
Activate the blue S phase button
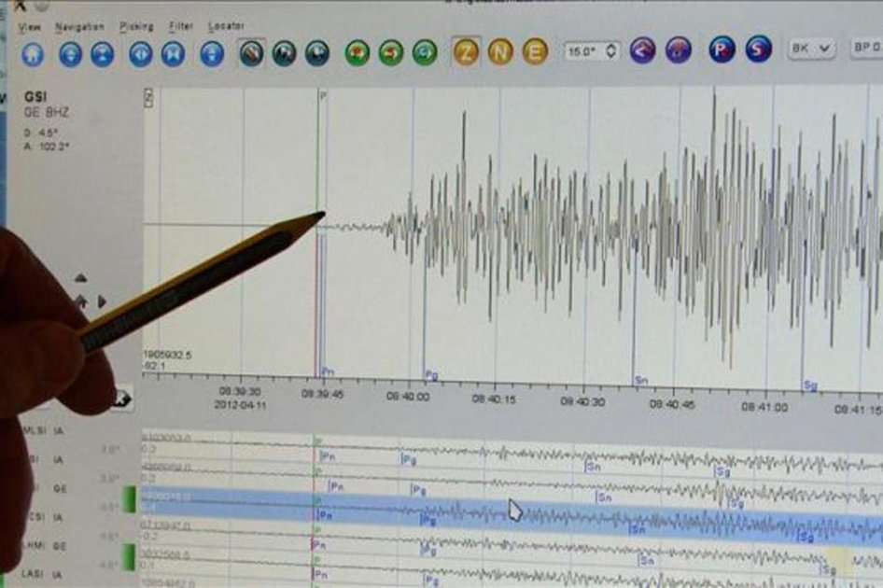click(758, 49)
